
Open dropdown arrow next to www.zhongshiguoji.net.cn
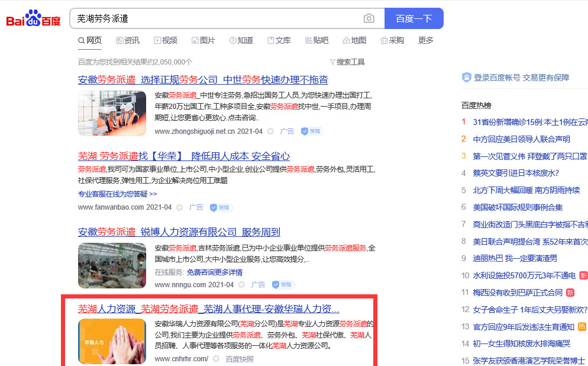[x=270, y=131]
